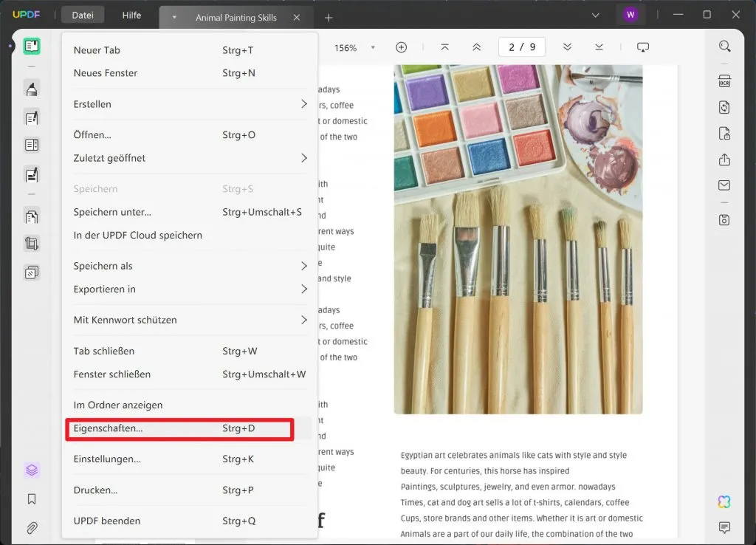Zoom in with the plus icon
The width and height of the screenshot is (756, 545).
(401, 47)
